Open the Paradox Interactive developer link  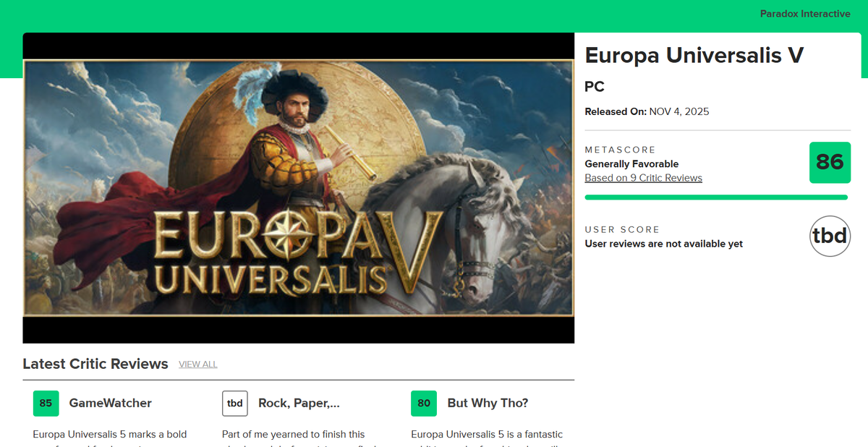tap(805, 14)
